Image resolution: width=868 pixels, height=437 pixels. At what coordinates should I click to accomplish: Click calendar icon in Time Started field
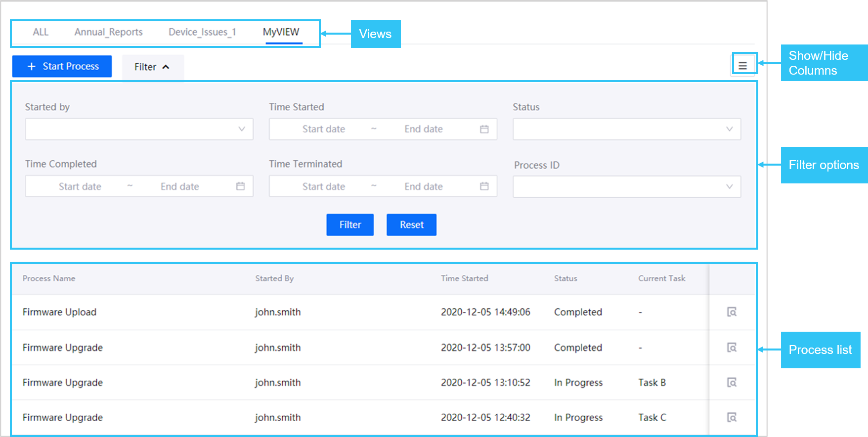click(x=484, y=129)
